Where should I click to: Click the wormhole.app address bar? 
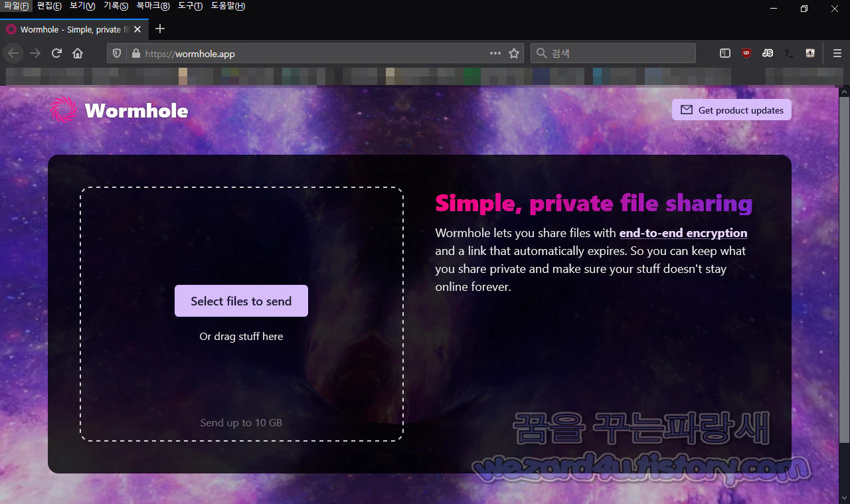coord(315,54)
